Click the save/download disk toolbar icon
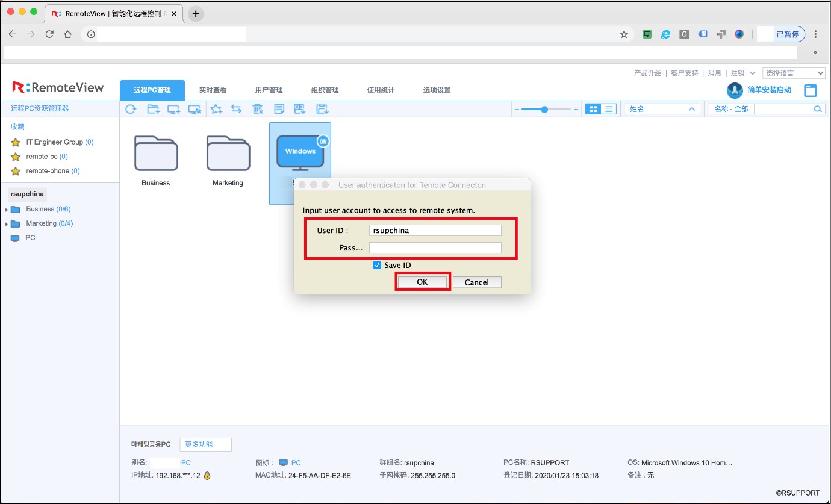The height and width of the screenshot is (504, 831). click(x=322, y=109)
